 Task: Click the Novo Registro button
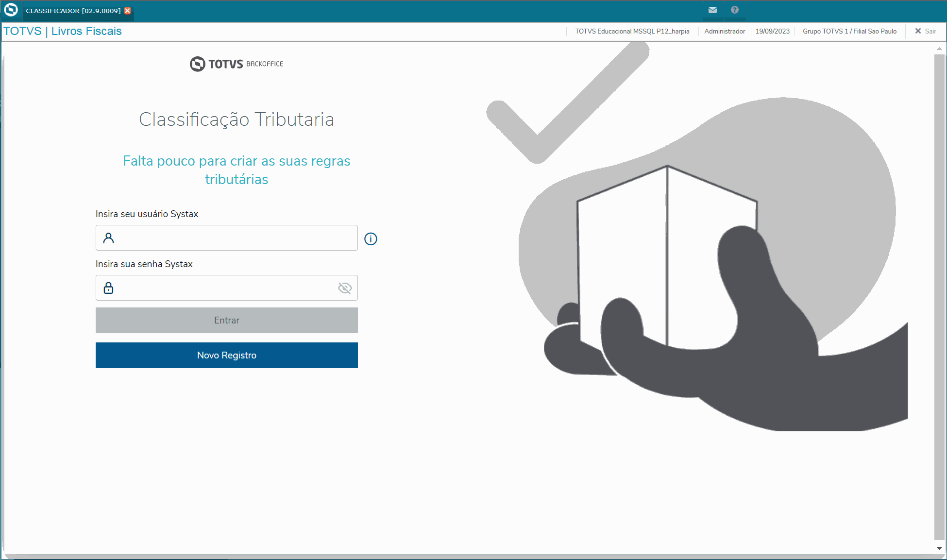click(x=226, y=355)
